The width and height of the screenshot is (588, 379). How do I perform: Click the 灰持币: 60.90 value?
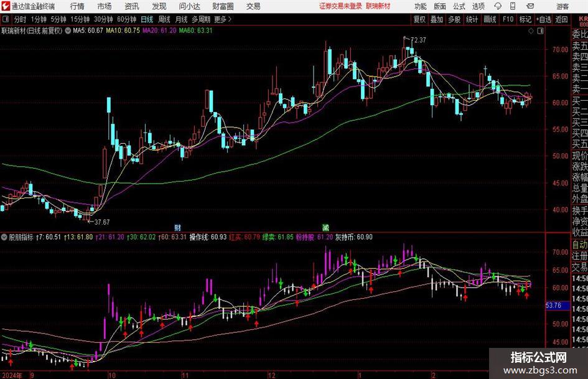(354, 237)
